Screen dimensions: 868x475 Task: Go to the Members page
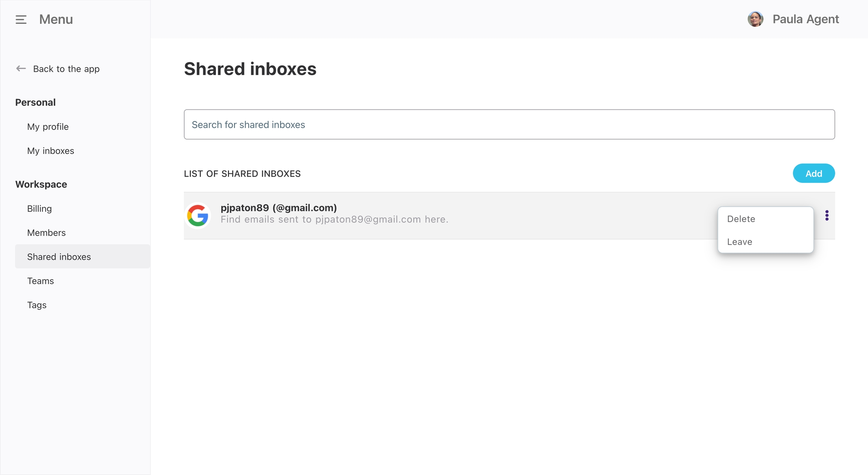click(46, 233)
